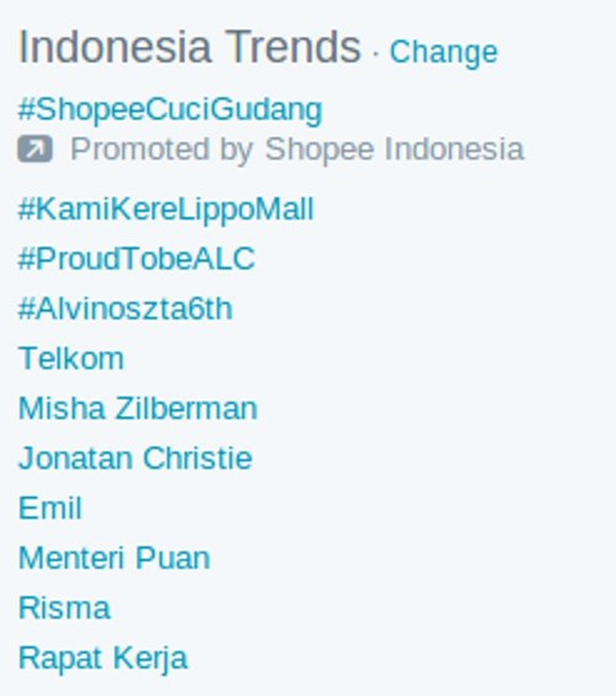Open the #ShopeeCuciGudang promoted trend
Viewport: 616px width, 696px height.
[x=170, y=110]
